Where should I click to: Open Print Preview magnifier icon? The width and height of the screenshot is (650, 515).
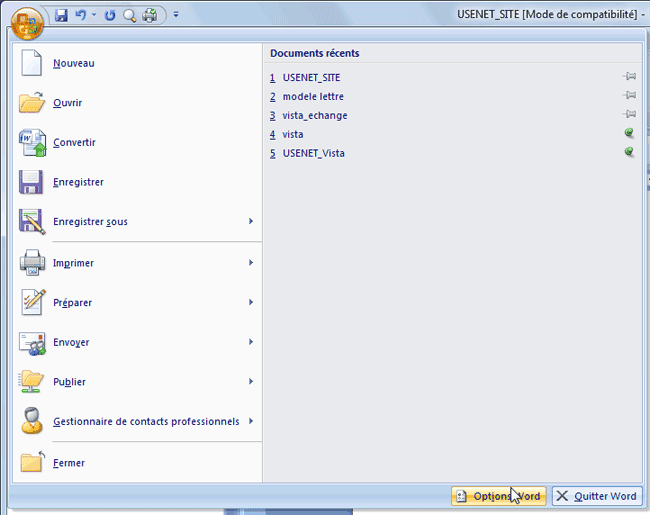129,15
